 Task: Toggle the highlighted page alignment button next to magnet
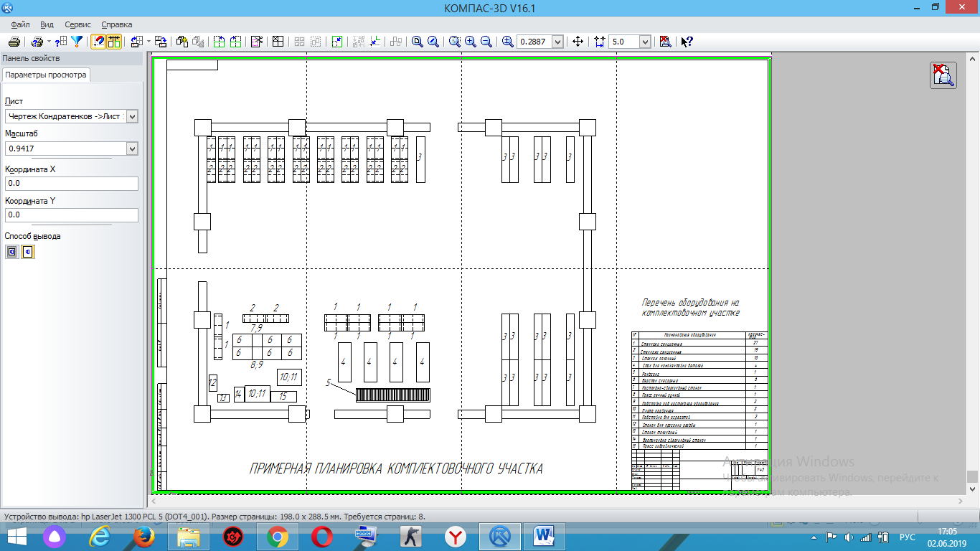coord(113,42)
